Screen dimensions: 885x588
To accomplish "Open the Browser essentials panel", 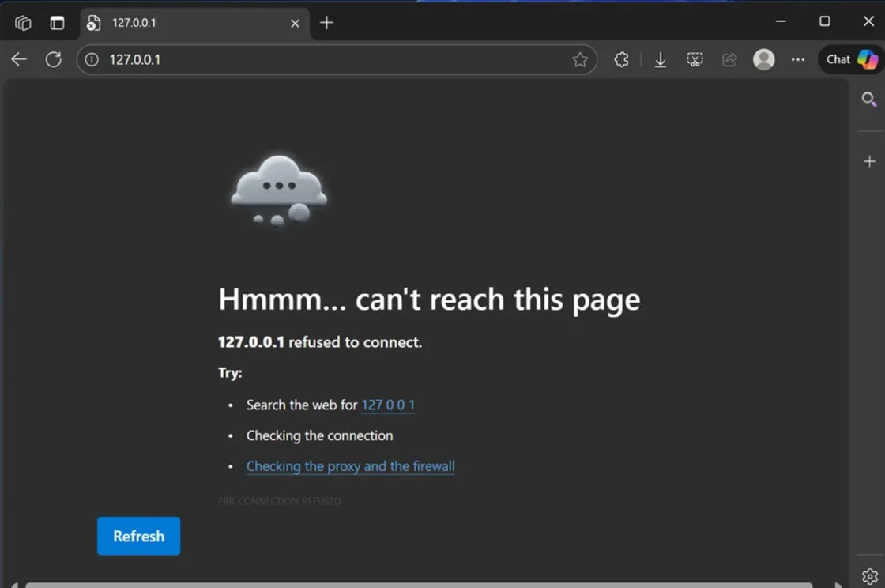I will pos(621,59).
